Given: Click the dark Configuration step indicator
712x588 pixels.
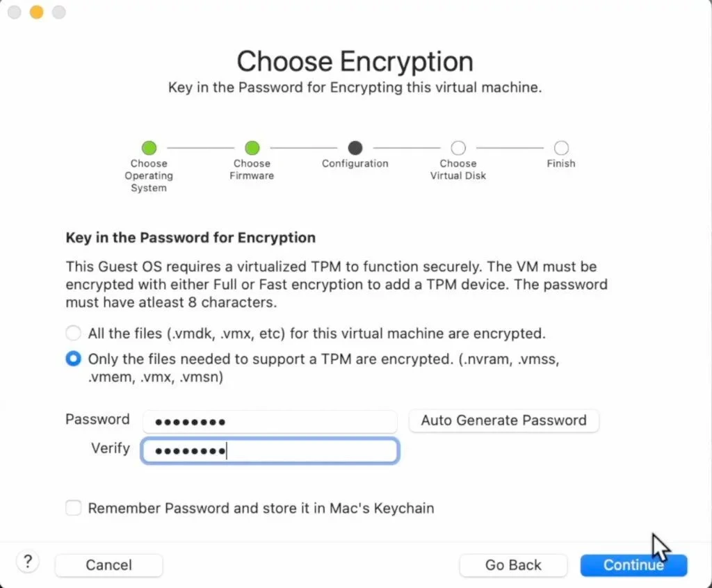Looking at the screenshot, I should pos(355,148).
